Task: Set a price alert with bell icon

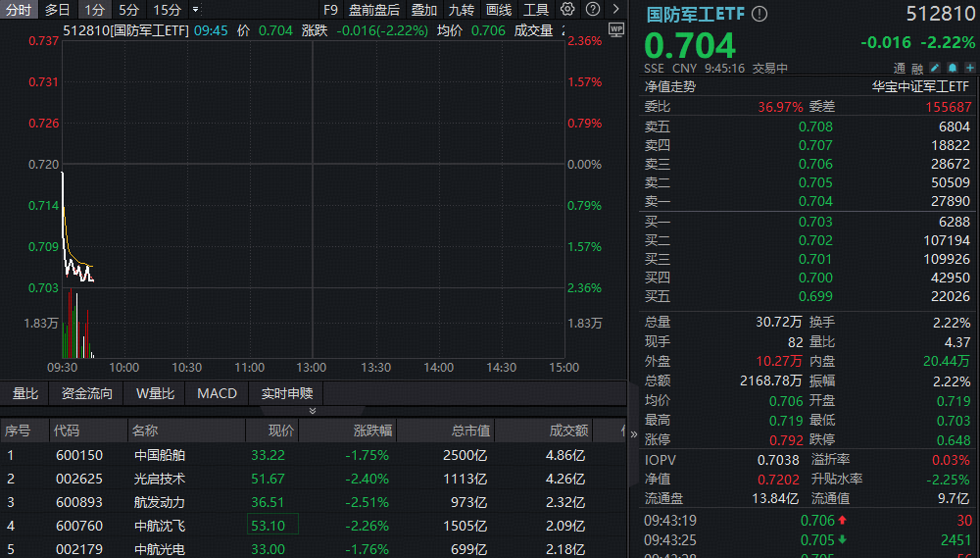Action: 951,68
